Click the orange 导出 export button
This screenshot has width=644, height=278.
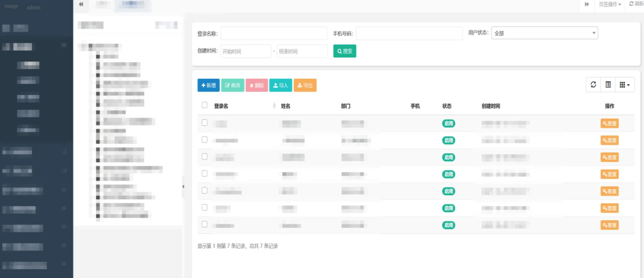[305, 85]
